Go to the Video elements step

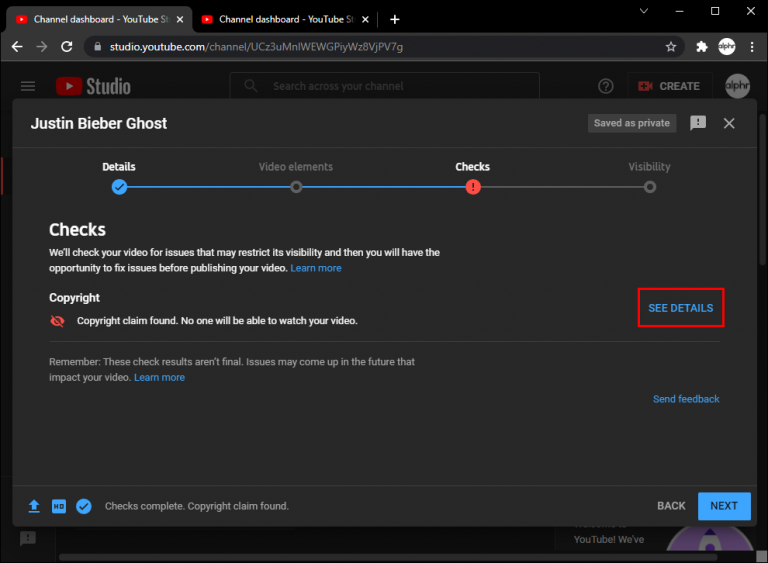coord(296,186)
